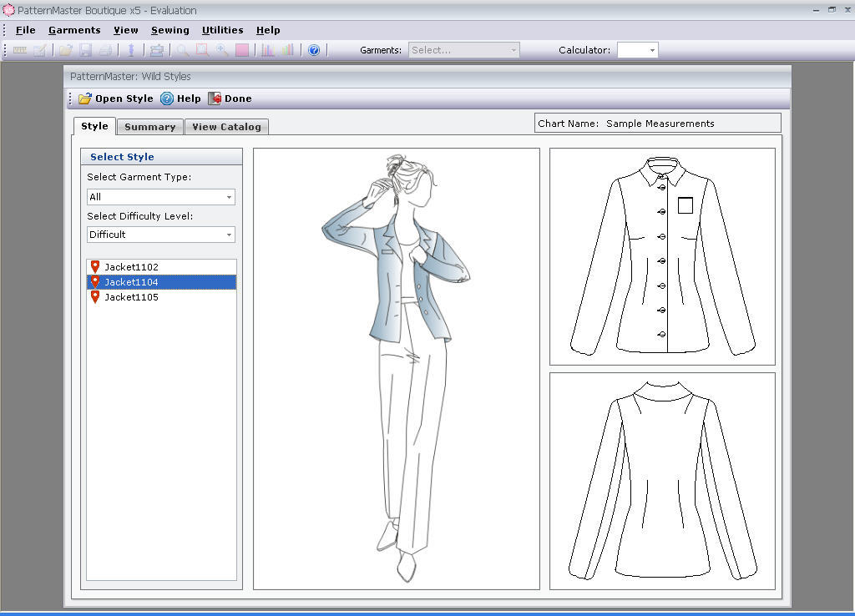Click the pink square toolbar icon

tap(241, 50)
